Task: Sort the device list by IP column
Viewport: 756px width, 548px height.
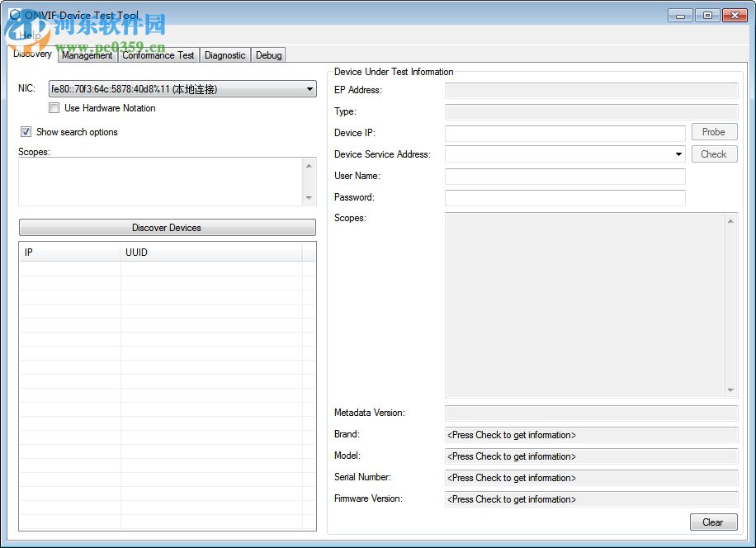Action: click(x=69, y=252)
